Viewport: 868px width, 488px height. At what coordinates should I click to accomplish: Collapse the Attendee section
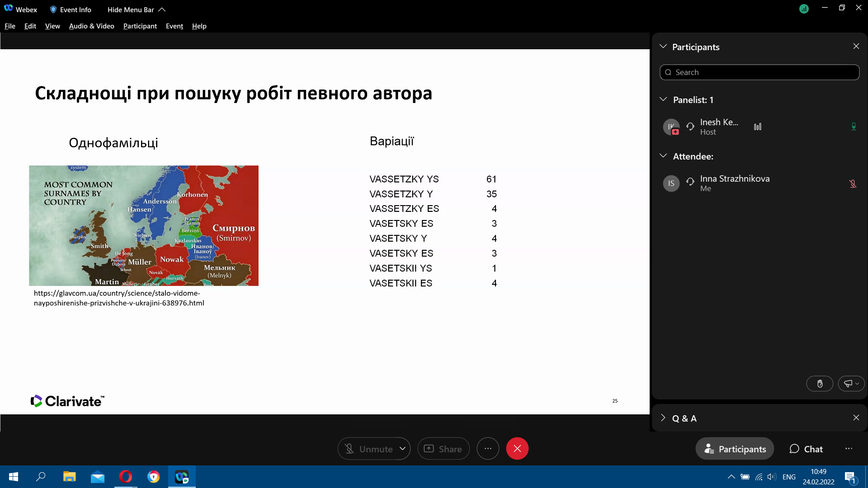(x=663, y=156)
